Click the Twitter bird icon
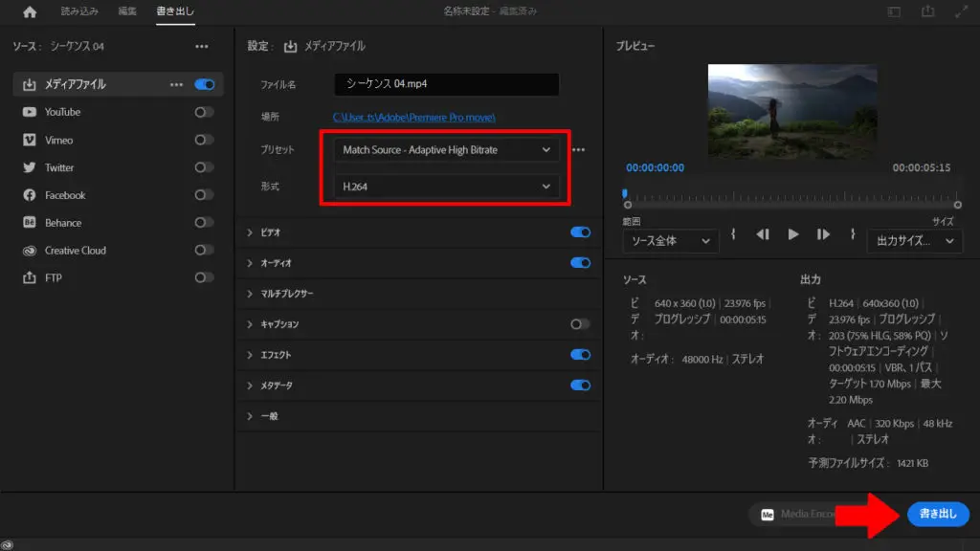Image resolution: width=980 pixels, height=551 pixels. (29, 167)
